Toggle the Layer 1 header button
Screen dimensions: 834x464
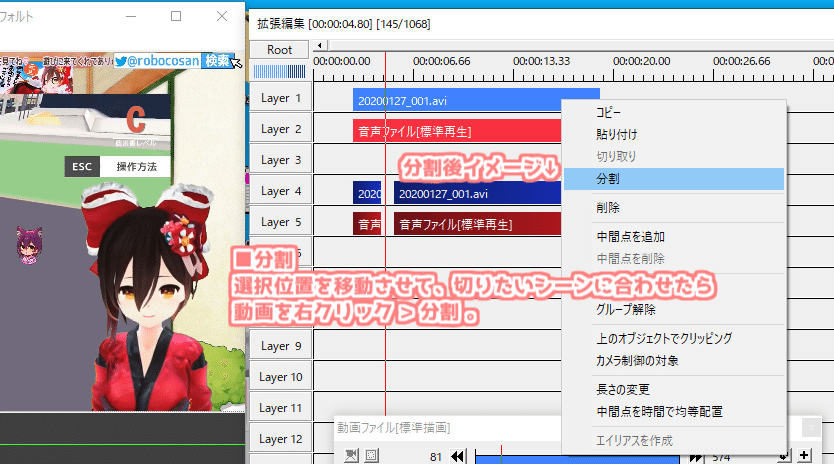[281, 98]
